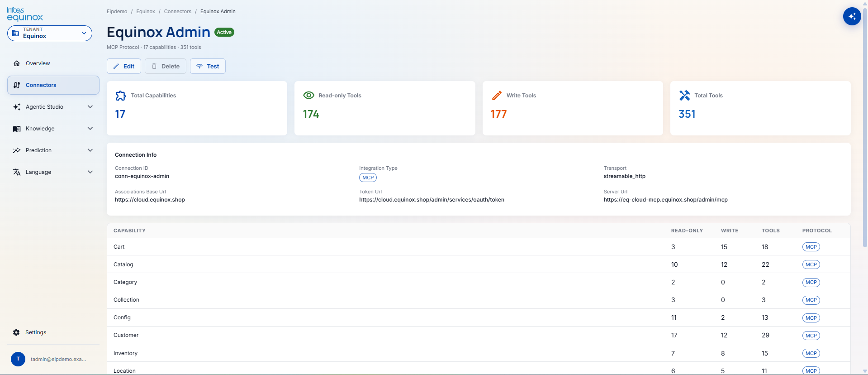The height and width of the screenshot is (375, 868).
Task: Click the tenant building icon
Action: tap(15, 33)
